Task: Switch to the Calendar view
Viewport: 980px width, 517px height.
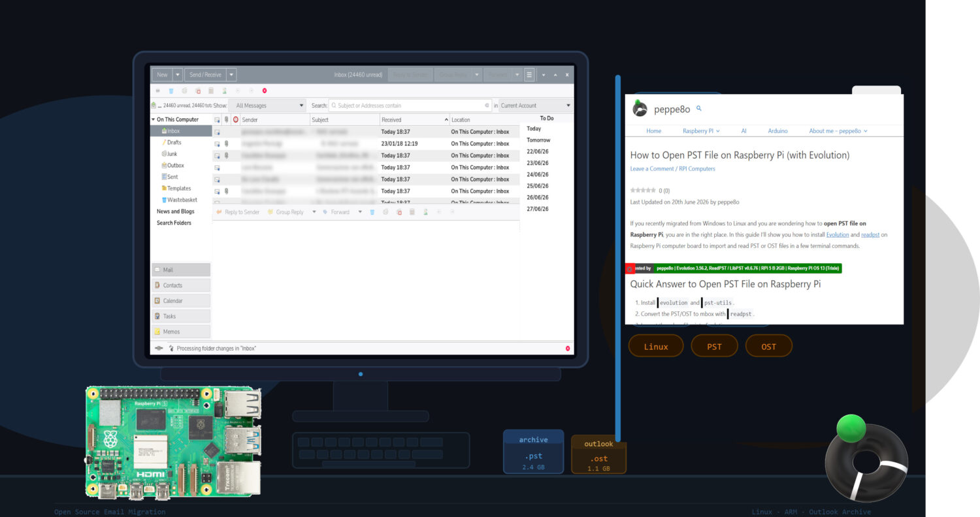Action: 181,301
